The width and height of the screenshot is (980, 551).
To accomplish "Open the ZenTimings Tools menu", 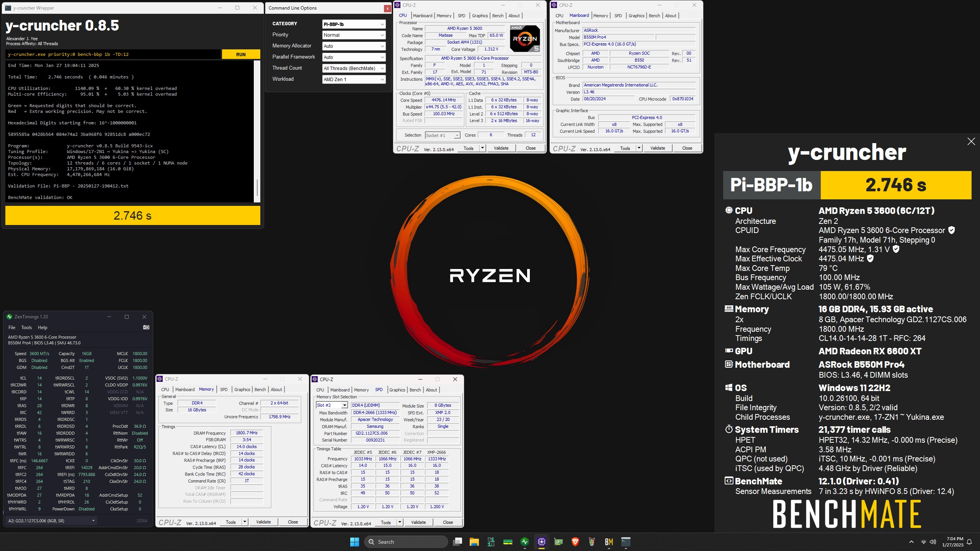I will 26,328.
